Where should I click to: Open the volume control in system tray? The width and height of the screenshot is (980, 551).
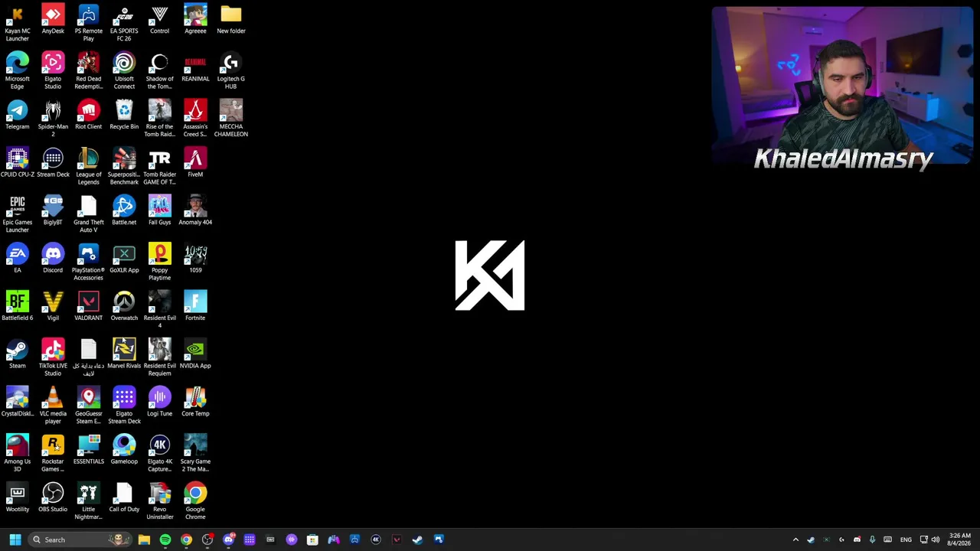click(936, 540)
